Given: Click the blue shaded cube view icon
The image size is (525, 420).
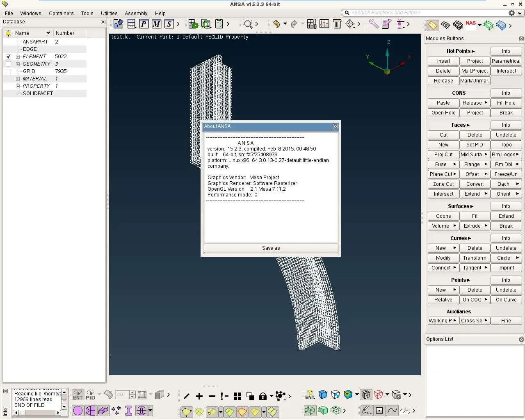Looking at the screenshot, I should (x=323, y=395).
